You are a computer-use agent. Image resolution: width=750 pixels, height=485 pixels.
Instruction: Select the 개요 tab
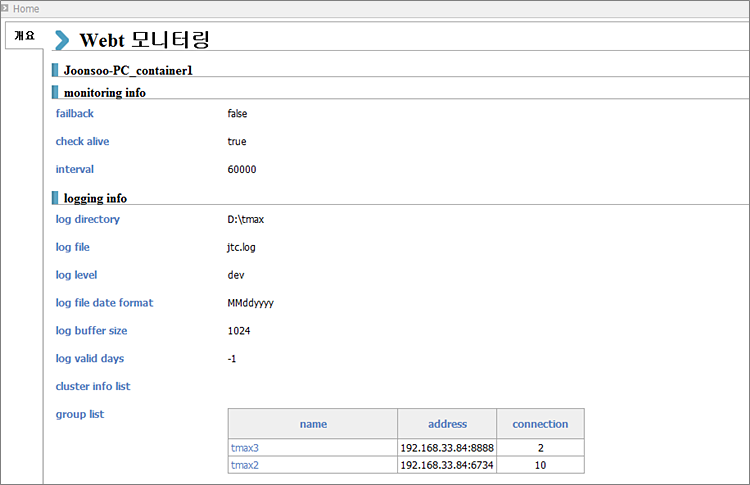pos(24,35)
